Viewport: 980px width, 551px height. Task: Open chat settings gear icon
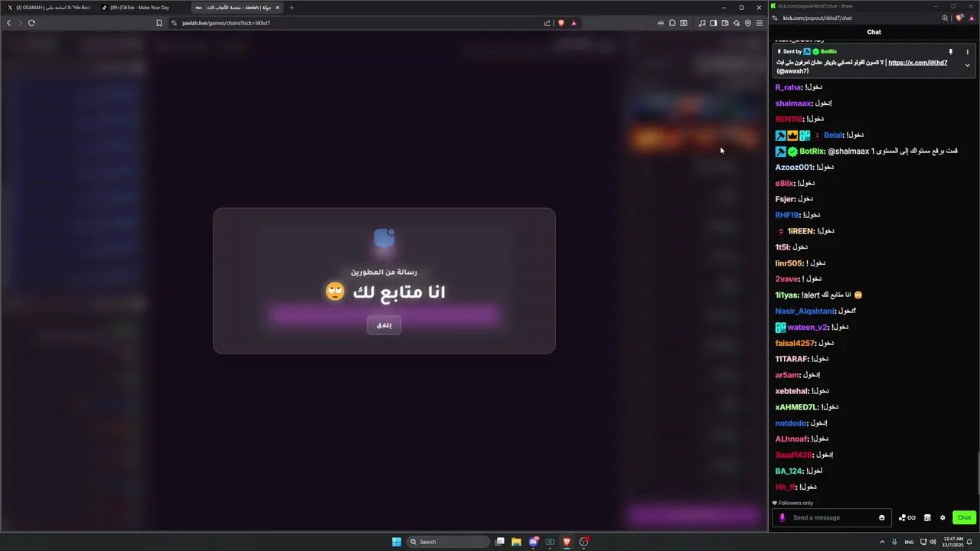(x=942, y=517)
